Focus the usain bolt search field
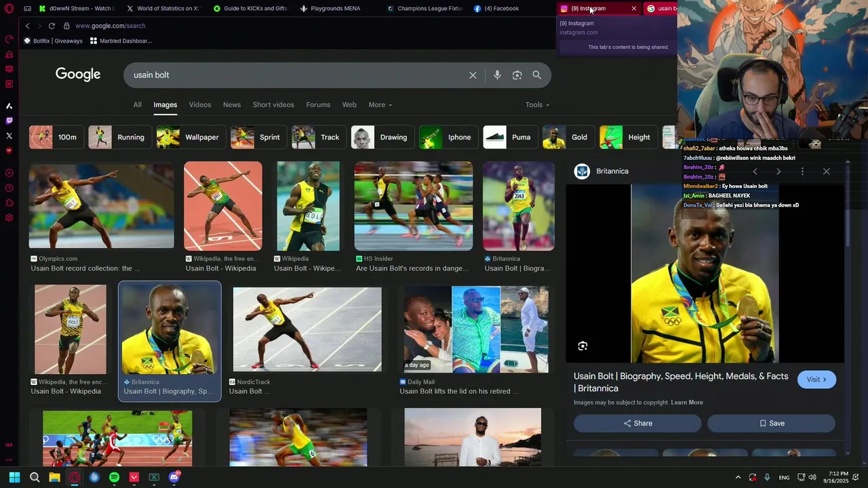Screen dimensions: 868x488 pyautogui.click(x=298, y=75)
